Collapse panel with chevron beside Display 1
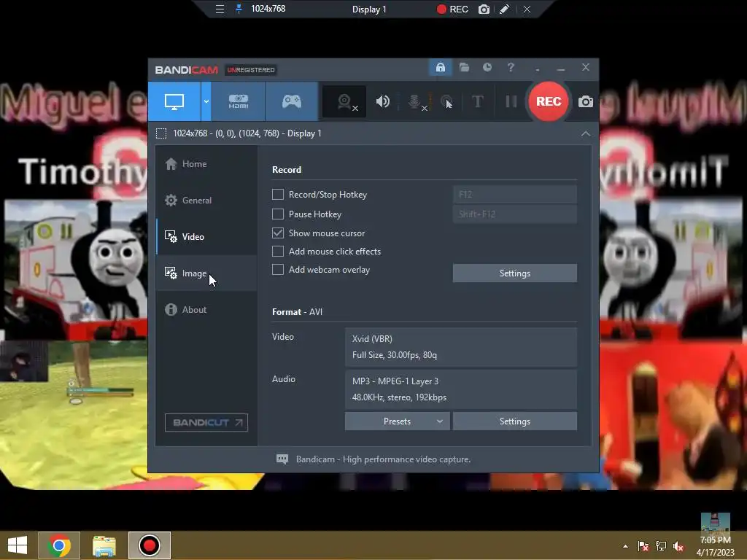Viewport: 747px width, 560px height. tap(586, 134)
